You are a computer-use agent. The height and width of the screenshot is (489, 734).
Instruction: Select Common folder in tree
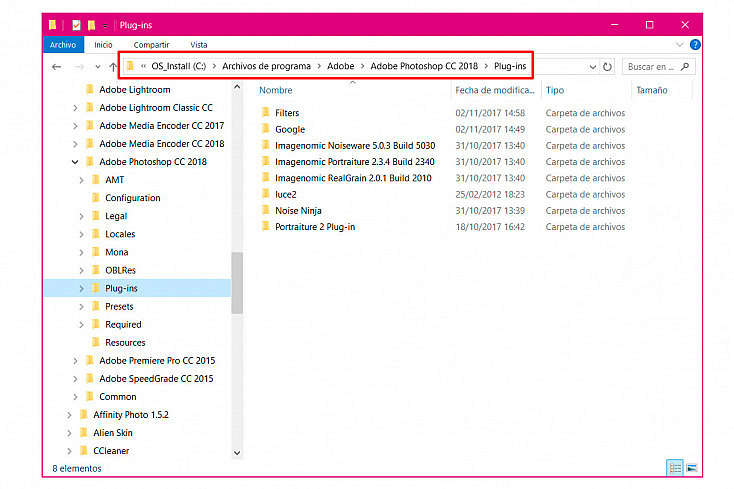point(117,397)
